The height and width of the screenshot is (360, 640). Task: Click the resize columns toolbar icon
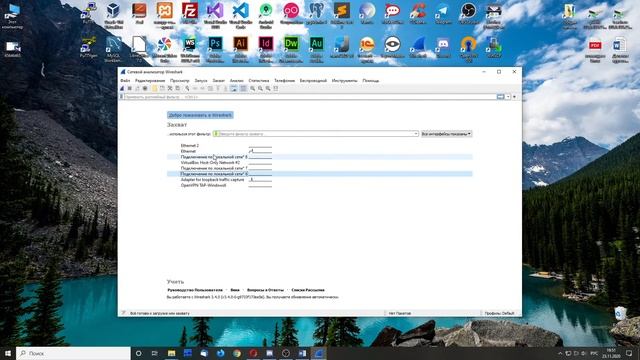(x=276, y=88)
